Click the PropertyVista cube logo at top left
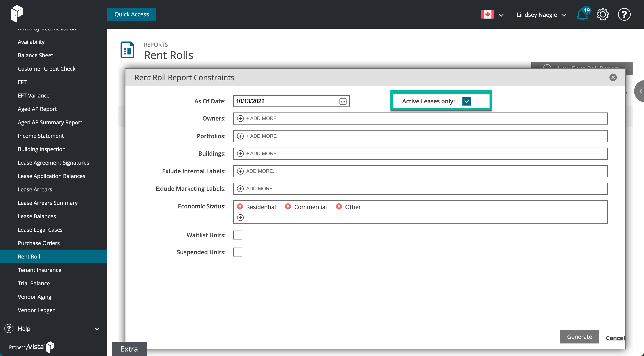The width and height of the screenshot is (644, 356). tap(17, 13)
